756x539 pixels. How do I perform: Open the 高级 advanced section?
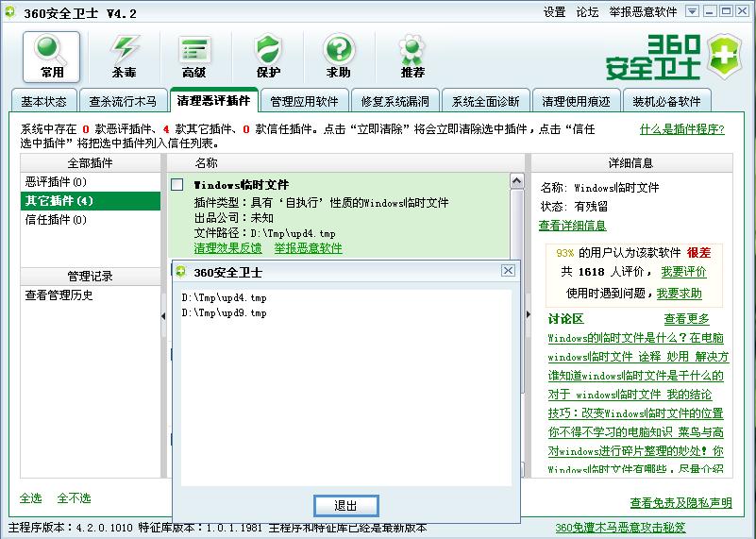[193, 57]
